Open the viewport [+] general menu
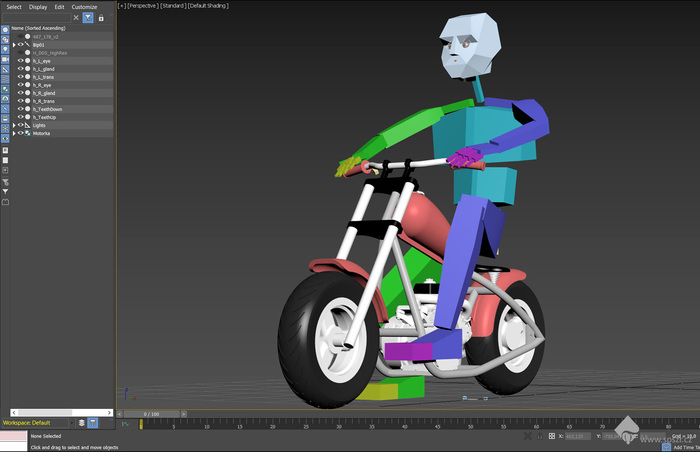This screenshot has height=452, width=700. click(x=122, y=6)
